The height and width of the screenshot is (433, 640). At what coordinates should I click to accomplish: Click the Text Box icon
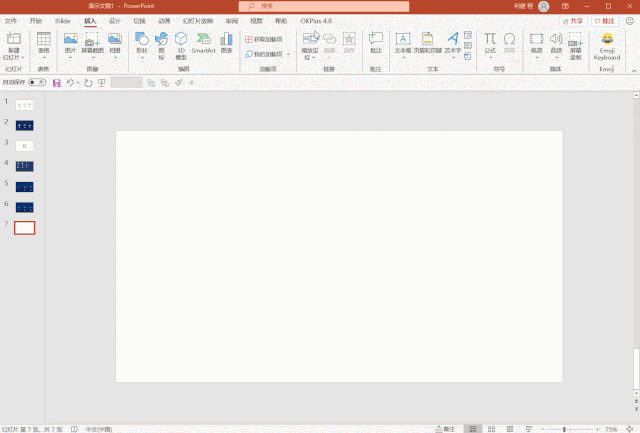pyautogui.click(x=403, y=38)
